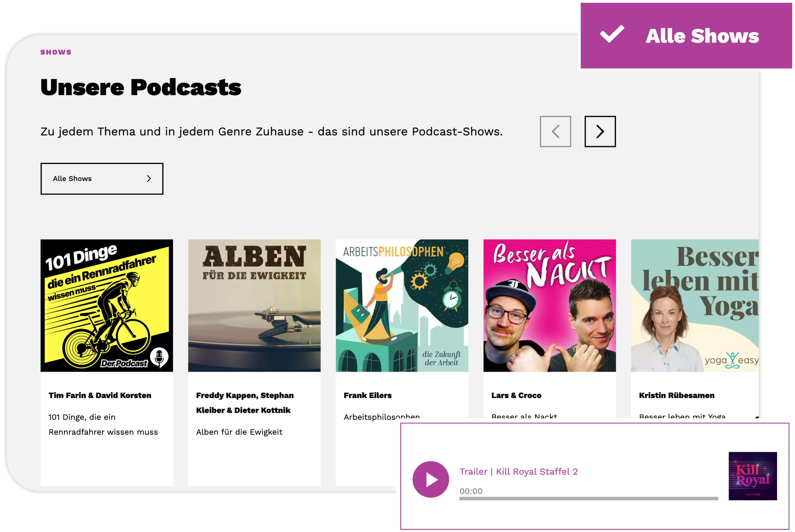The width and height of the screenshot is (795, 532).
Task: Click the Alben für die Ewigkeit title text
Action: click(x=239, y=432)
